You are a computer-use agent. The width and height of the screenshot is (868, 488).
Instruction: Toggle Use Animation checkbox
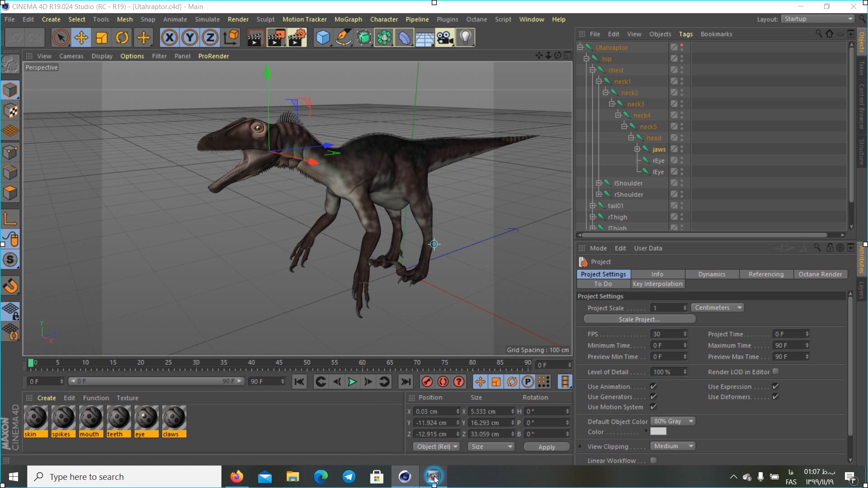tap(653, 386)
